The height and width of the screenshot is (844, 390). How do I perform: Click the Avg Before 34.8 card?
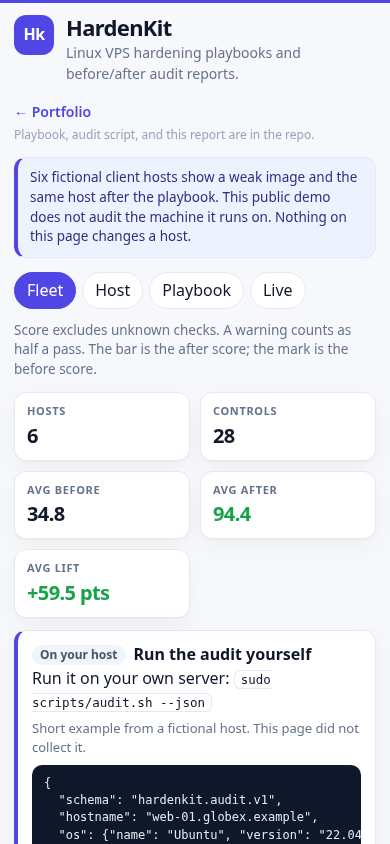point(102,505)
